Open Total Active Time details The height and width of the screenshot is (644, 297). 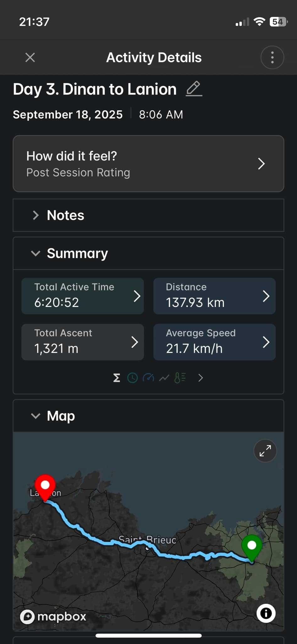click(x=83, y=296)
